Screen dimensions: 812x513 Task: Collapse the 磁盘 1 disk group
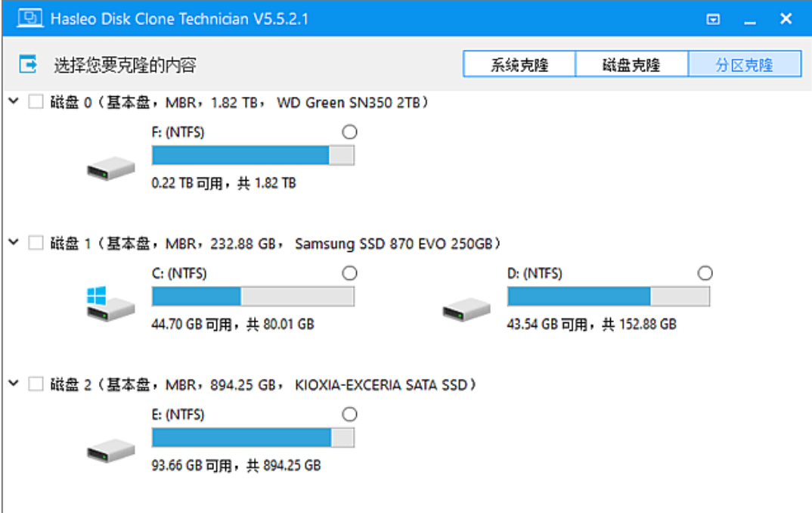13,242
